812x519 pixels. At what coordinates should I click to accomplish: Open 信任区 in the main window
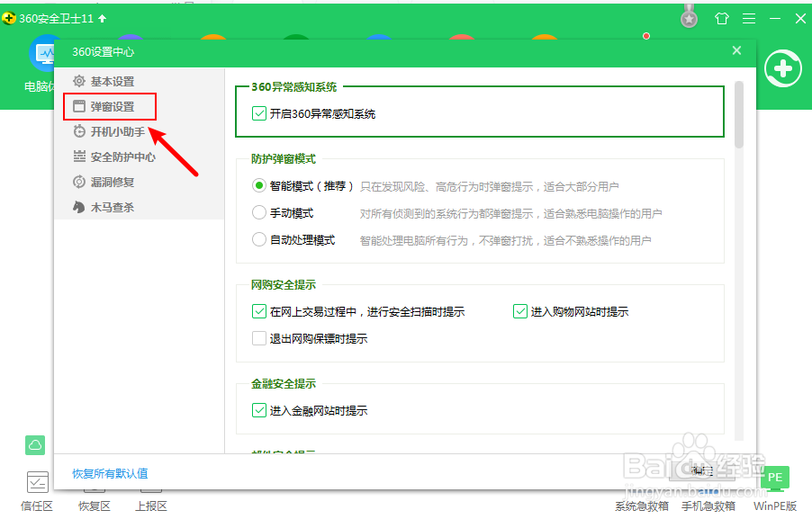[37, 491]
